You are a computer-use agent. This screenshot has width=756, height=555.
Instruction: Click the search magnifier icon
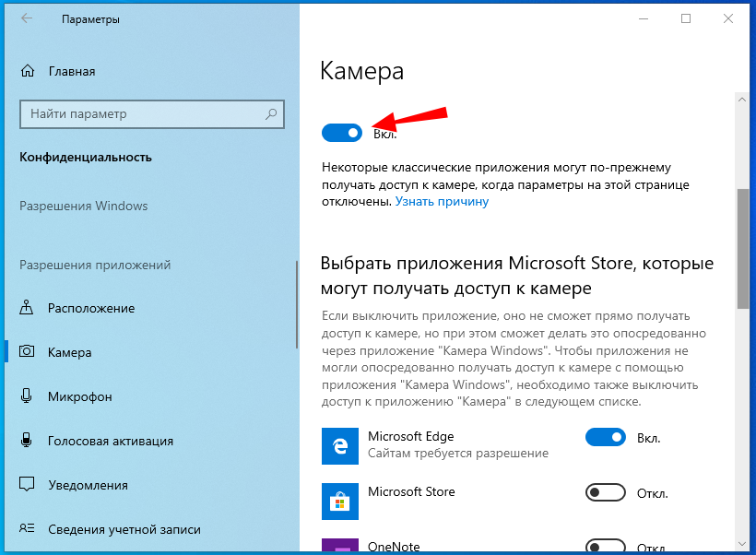pos(271,114)
